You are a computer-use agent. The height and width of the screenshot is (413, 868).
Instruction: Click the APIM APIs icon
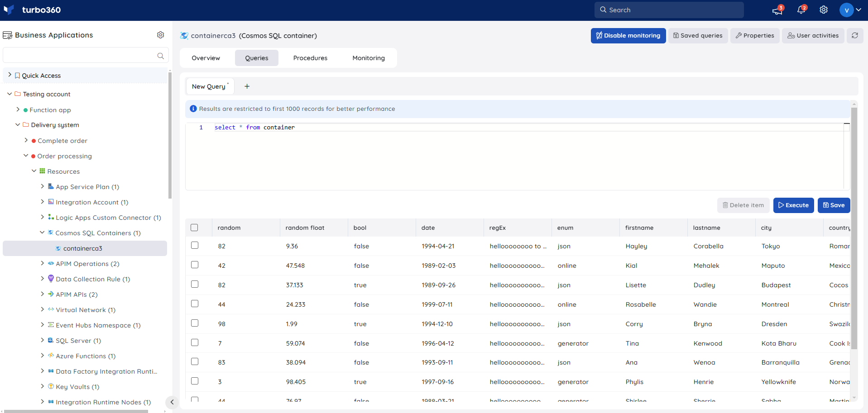(51, 294)
